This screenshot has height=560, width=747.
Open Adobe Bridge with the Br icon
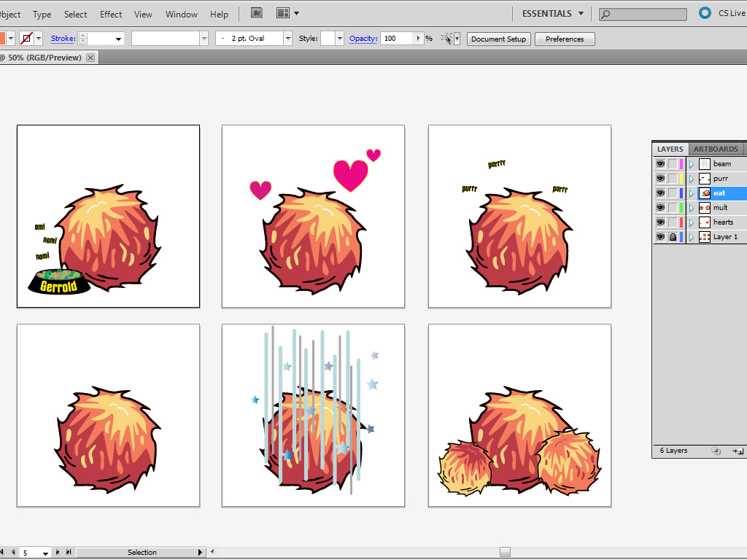point(257,13)
